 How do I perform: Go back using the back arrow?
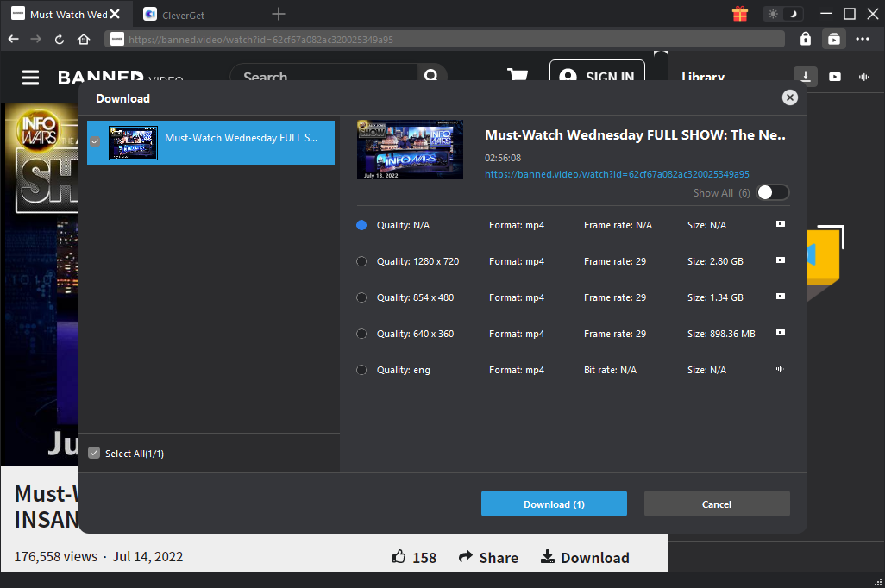[13, 39]
